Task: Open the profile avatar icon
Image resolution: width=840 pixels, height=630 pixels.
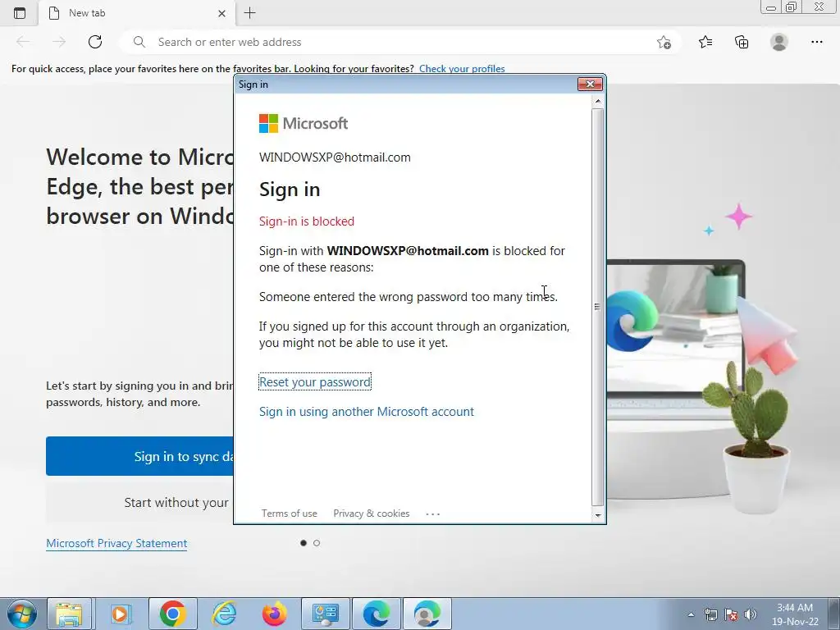Action: (779, 42)
